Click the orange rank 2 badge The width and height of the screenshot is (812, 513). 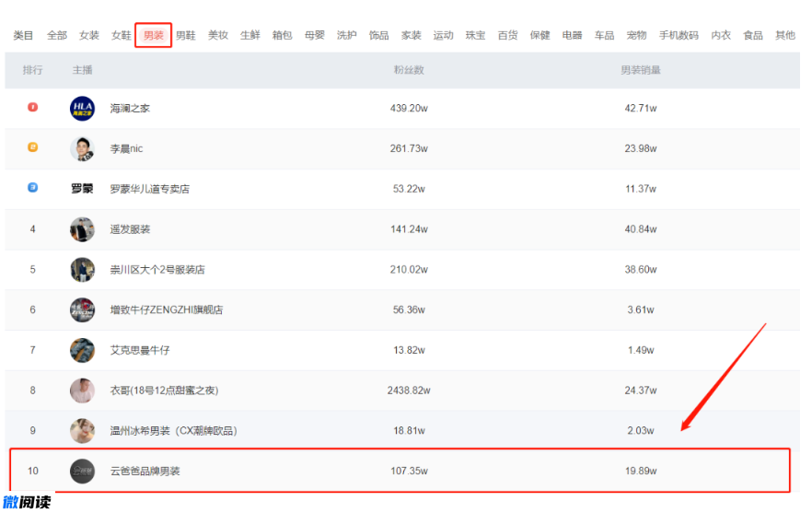pos(32,147)
